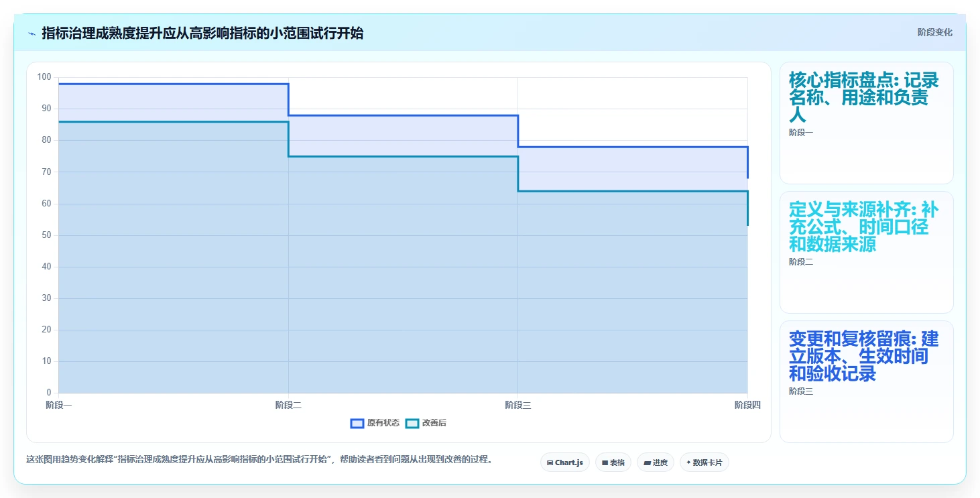Click the lightning icon beside the title

tap(32, 34)
